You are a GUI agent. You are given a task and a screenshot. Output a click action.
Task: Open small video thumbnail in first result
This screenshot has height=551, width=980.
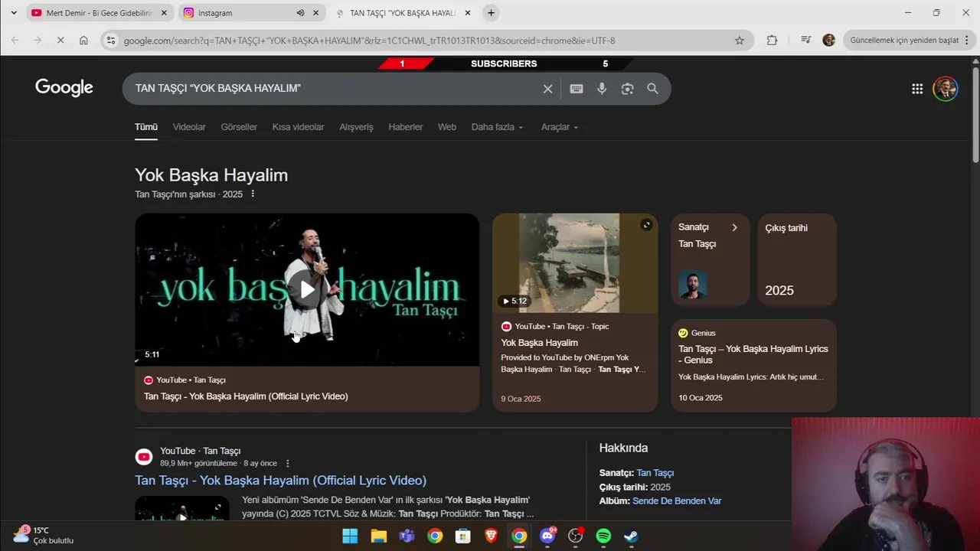coord(182,509)
